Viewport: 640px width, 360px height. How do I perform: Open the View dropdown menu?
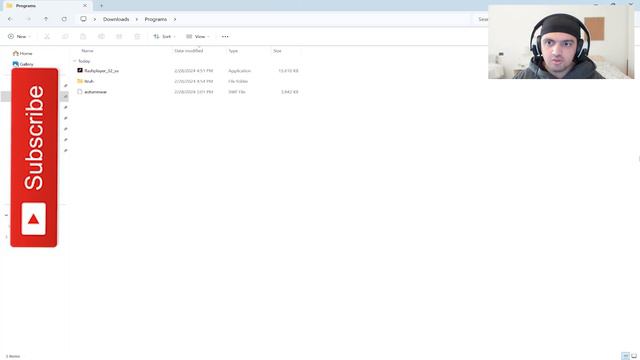pyautogui.click(x=198, y=36)
